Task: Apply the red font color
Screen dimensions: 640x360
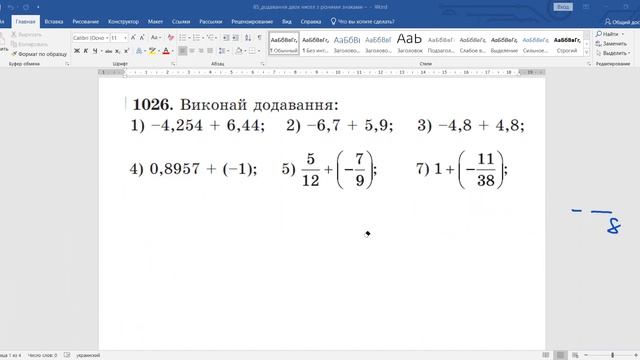Action: tap(166, 51)
